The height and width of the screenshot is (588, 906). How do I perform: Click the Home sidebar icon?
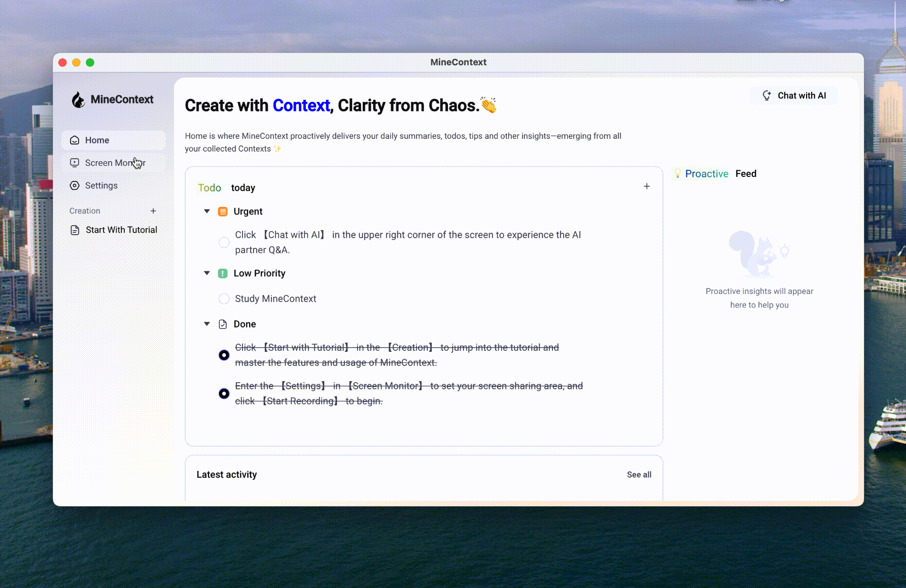tap(75, 140)
